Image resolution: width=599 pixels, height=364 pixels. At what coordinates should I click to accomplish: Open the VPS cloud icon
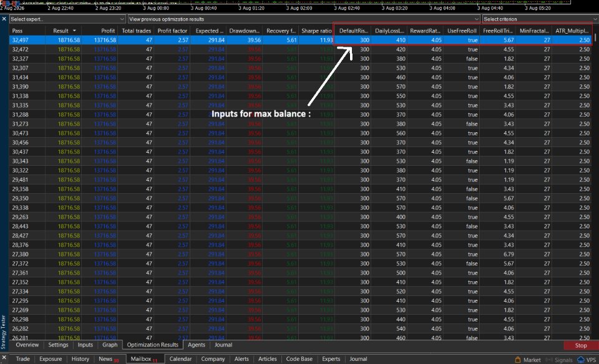[581, 360]
